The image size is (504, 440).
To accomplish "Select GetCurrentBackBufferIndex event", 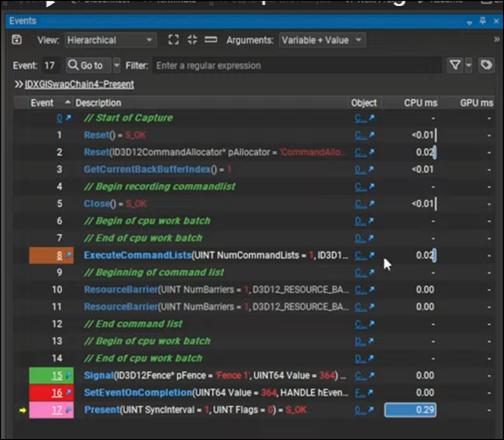I will [157, 169].
